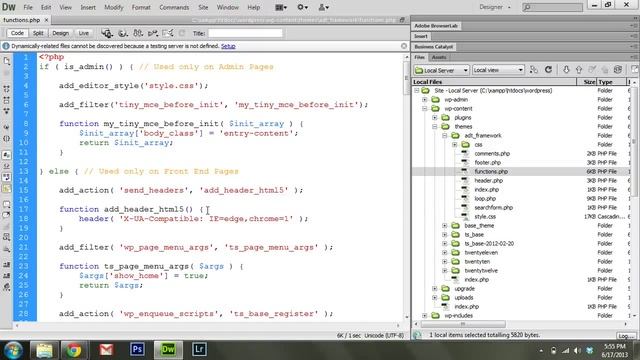Click the Select Parent Tag icon
The height and width of the screenshot is (360, 640).
click(7, 127)
